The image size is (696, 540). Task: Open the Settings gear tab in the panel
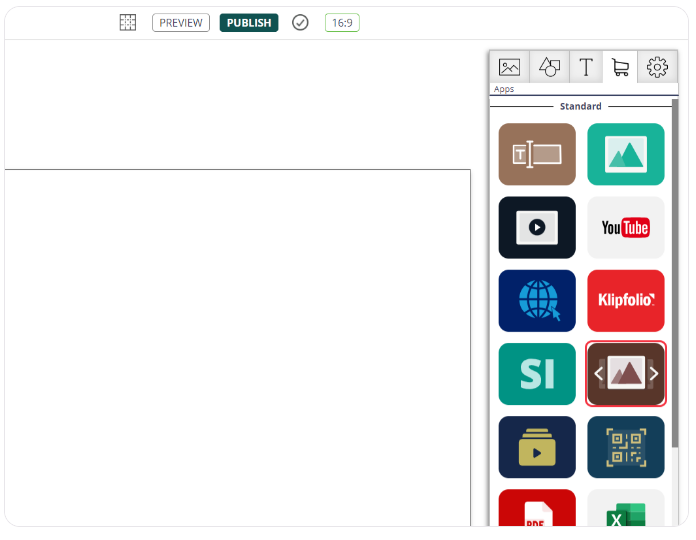657,67
